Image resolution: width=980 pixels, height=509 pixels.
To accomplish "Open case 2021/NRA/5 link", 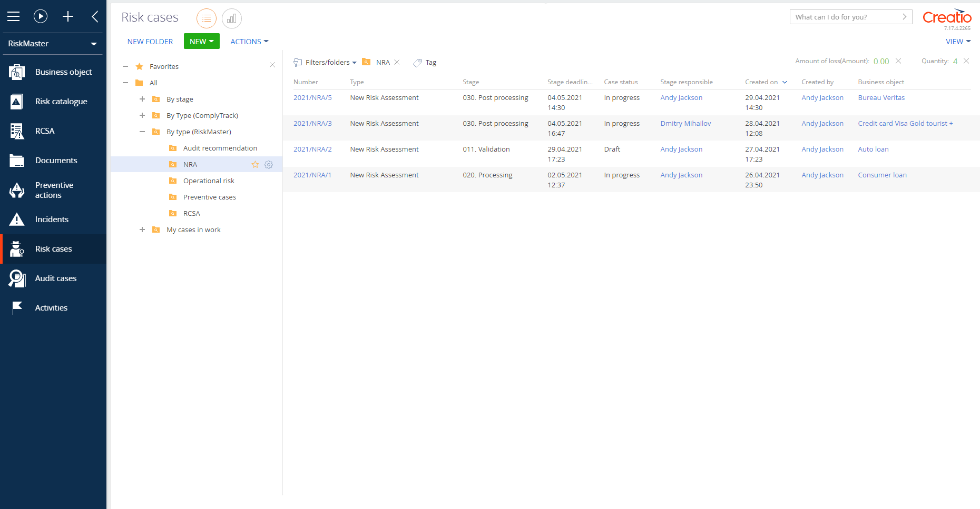I will click(x=312, y=98).
